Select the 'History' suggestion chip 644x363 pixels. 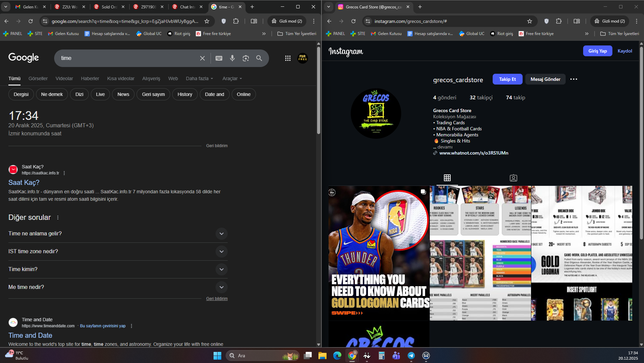185,94
